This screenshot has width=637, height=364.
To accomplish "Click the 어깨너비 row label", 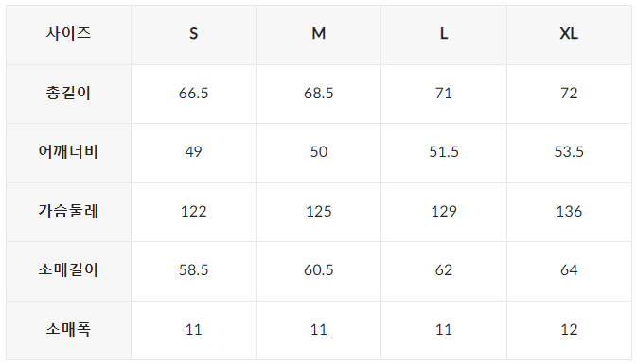I will pos(68,152).
